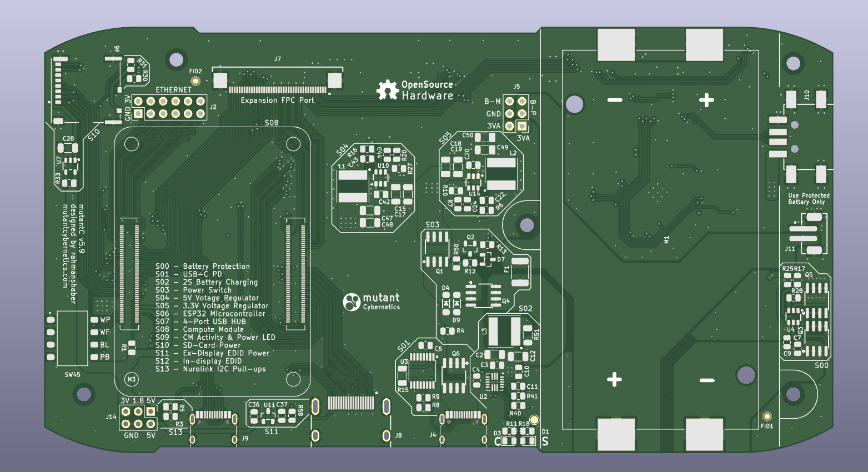Select the yellow D1 LED pad
The image size is (868, 472).
click(534, 420)
